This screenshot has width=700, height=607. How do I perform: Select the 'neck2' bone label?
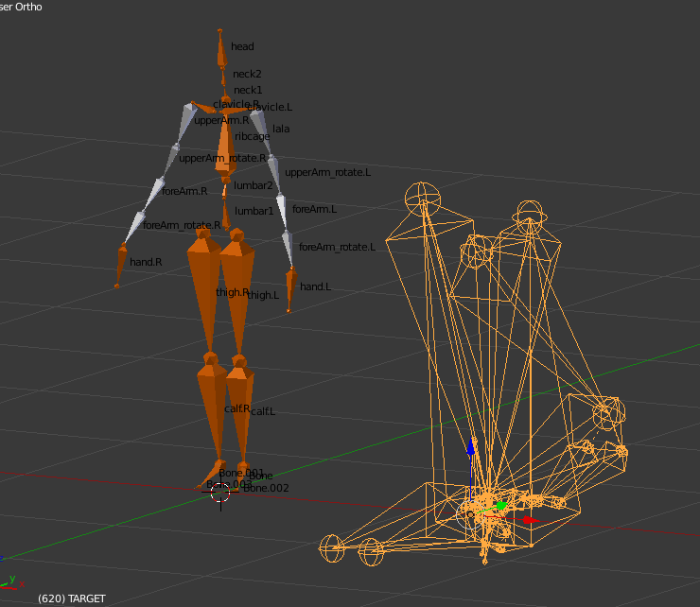pos(247,74)
